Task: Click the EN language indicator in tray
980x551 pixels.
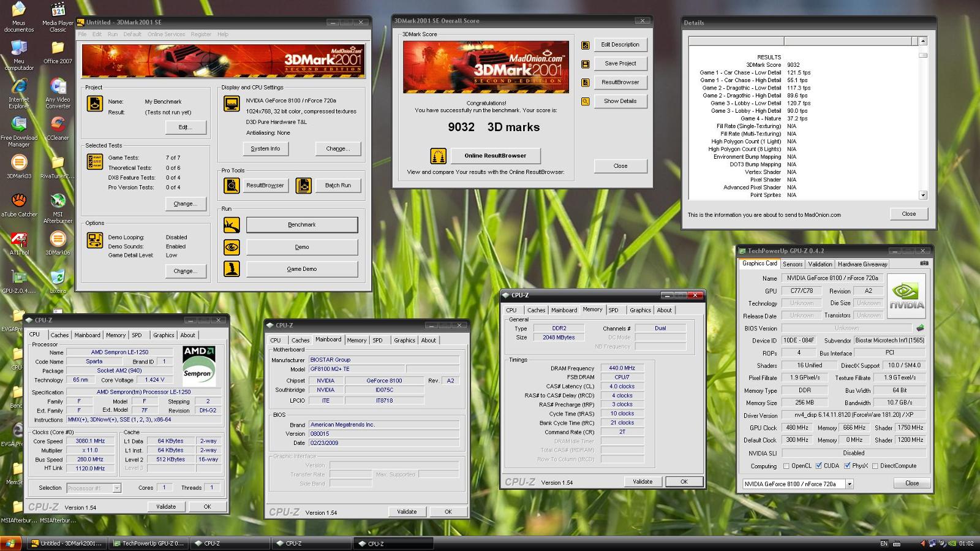Action: (x=884, y=544)
